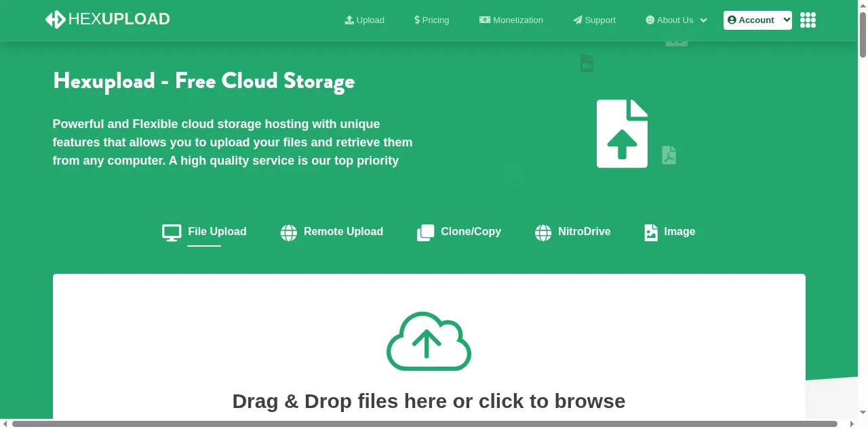This screenshot has height=429, width=868.
Task: Open the HEXUPLOAD home link text
Action: [119, 19]
